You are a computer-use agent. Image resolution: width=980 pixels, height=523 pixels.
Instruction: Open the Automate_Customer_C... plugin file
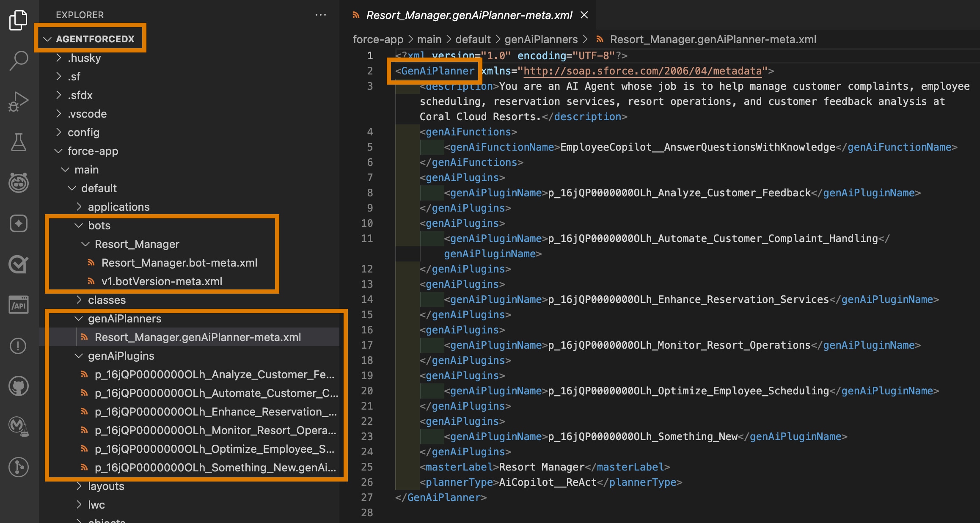pyautogui.click(x=216, y=393)
